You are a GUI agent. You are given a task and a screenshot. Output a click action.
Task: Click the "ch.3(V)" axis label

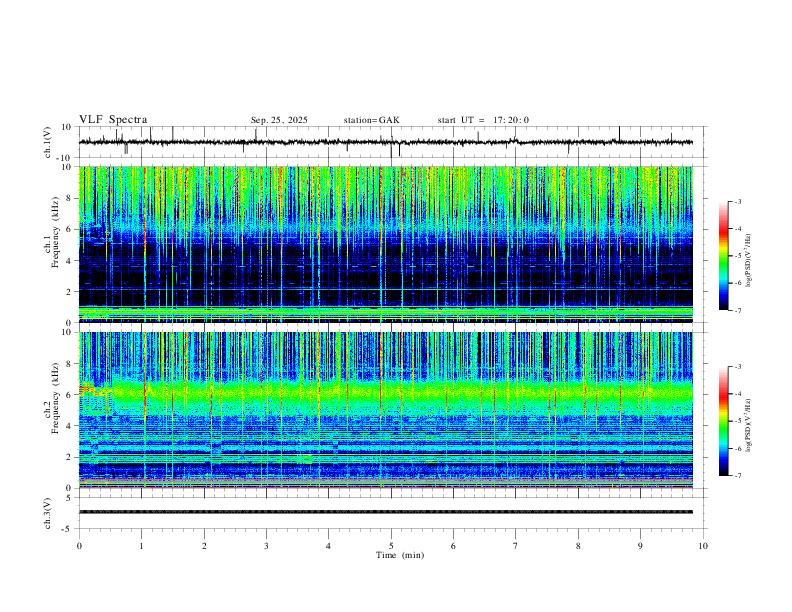click(x=48, y=513)
